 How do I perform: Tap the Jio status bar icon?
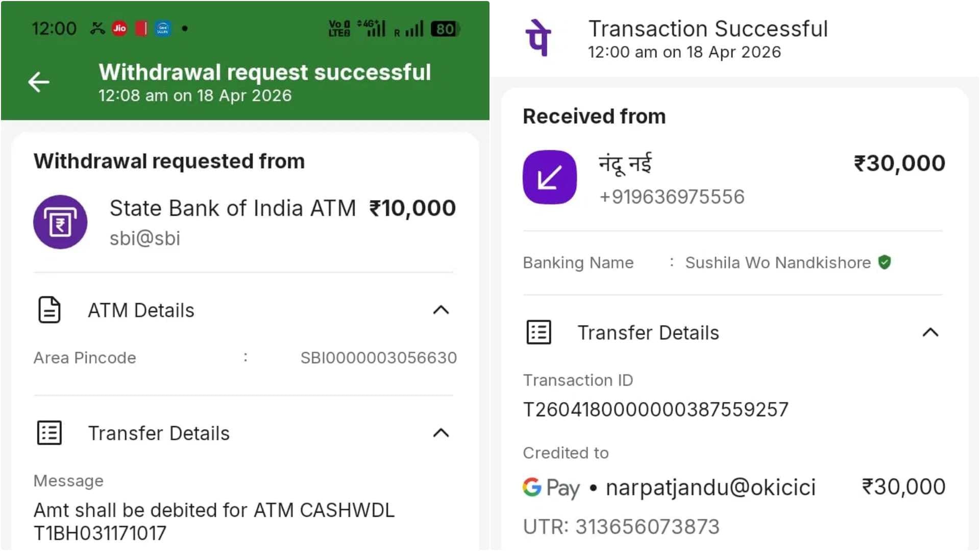pyautogui.click(x=119, y=29)
